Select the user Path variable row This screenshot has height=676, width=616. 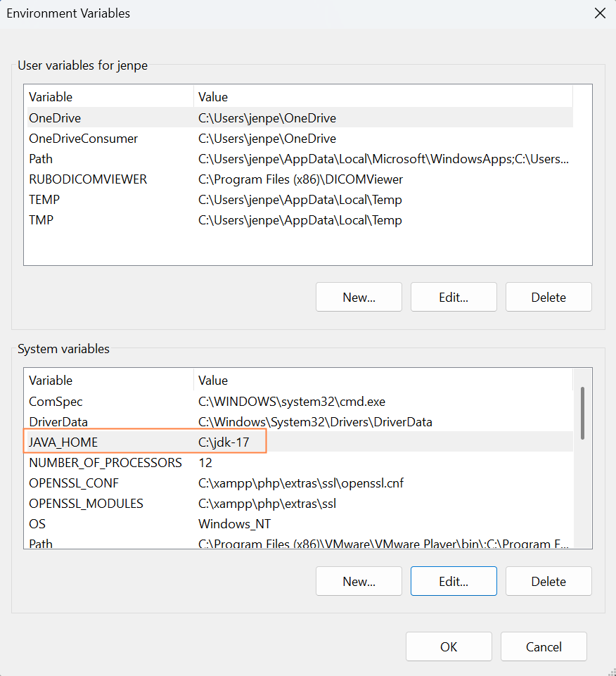(41, 159)
